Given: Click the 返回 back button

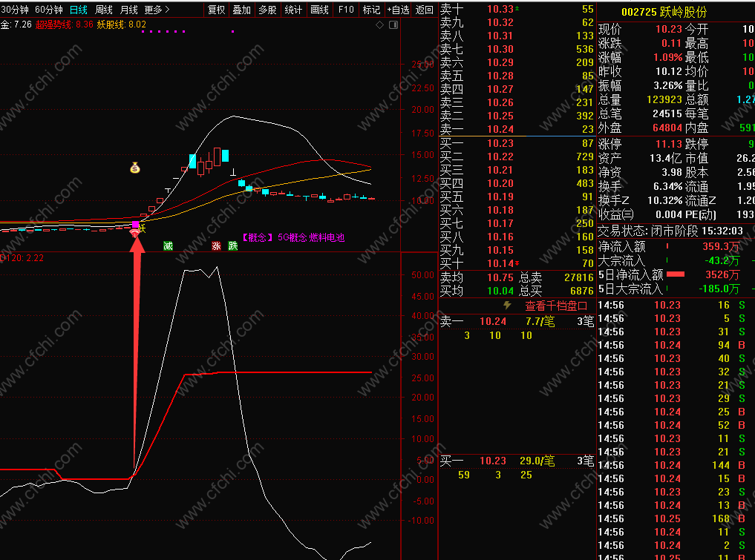Looking at the screenshot, I should click(x=424, y=10).
